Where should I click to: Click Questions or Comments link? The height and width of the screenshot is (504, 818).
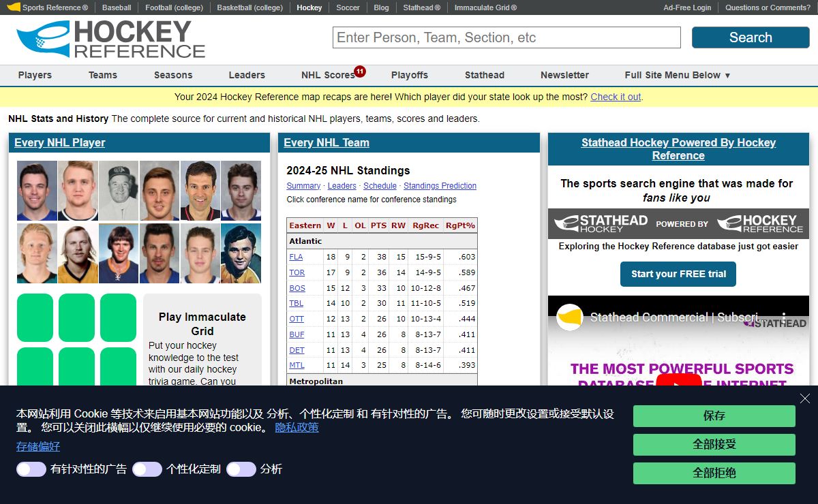tap(768, 7)
